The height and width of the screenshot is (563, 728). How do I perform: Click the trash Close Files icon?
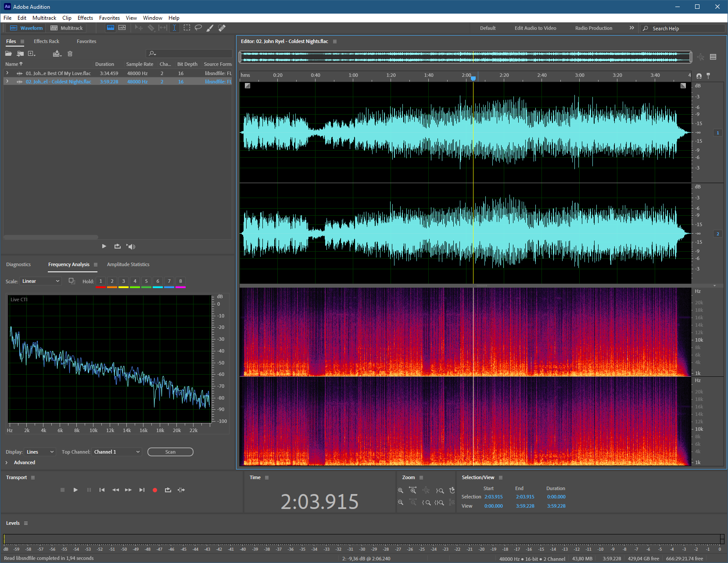[70, 54]
